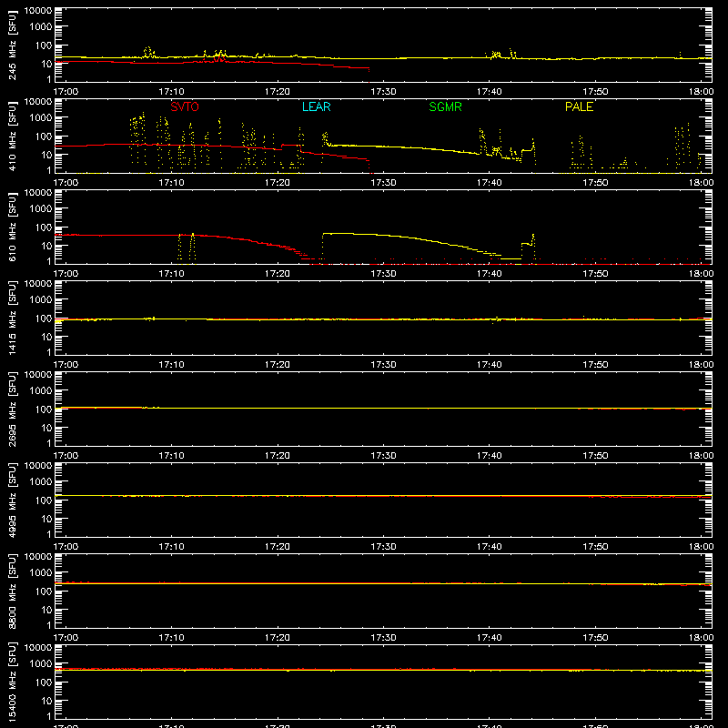Click 17:40 tick label below 8800 MHz panel

click(489, 638)
